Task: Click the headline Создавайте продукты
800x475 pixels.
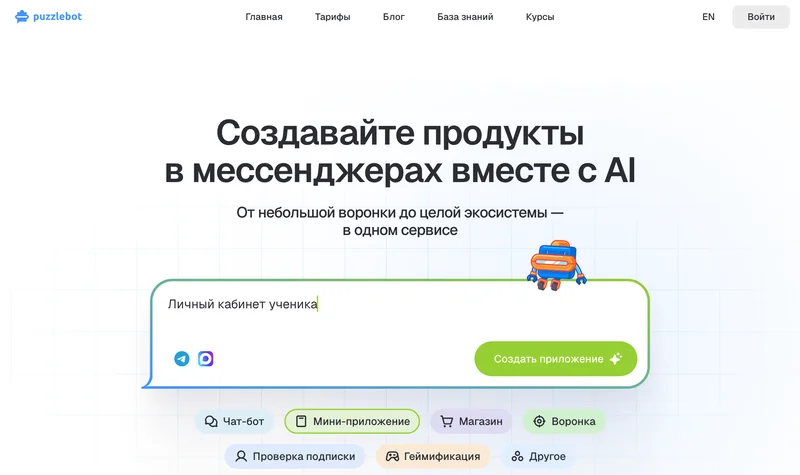Action: [x=400, y=133]
